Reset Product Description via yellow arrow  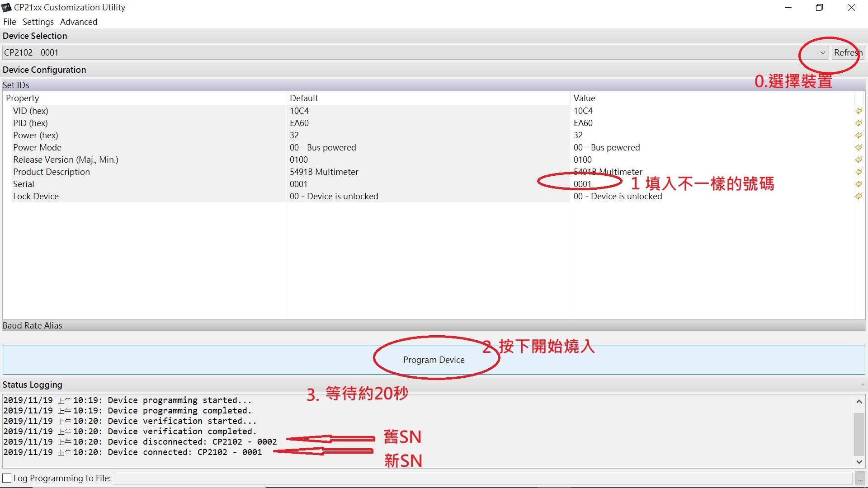[x=859, y=172]
